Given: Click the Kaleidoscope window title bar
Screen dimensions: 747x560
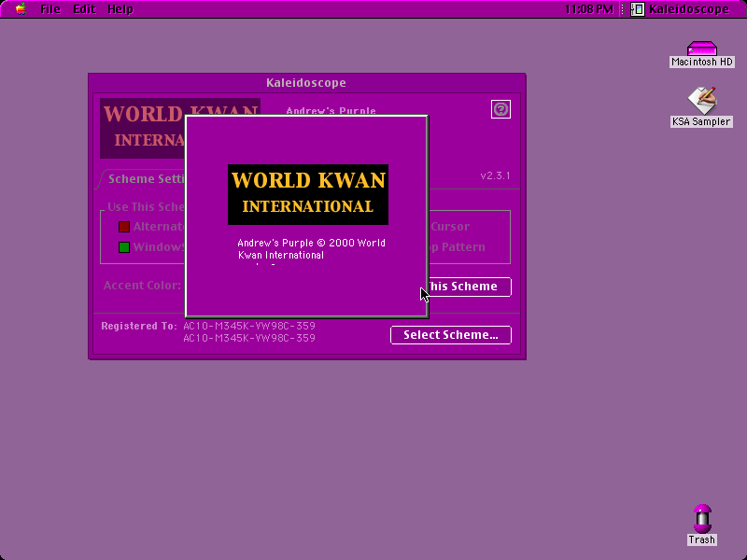Looking at the screenshot, I should tap(307, 83).
